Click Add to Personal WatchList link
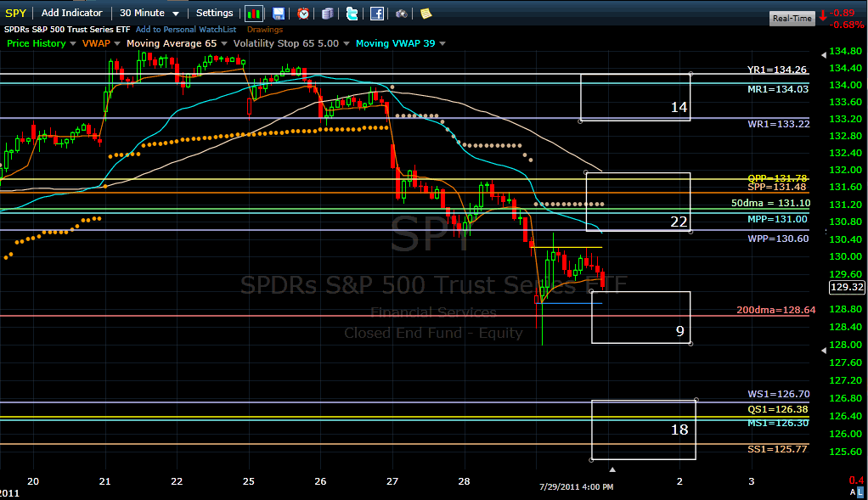Viewport: 868px width, 500px height. [x=186, y=30]
